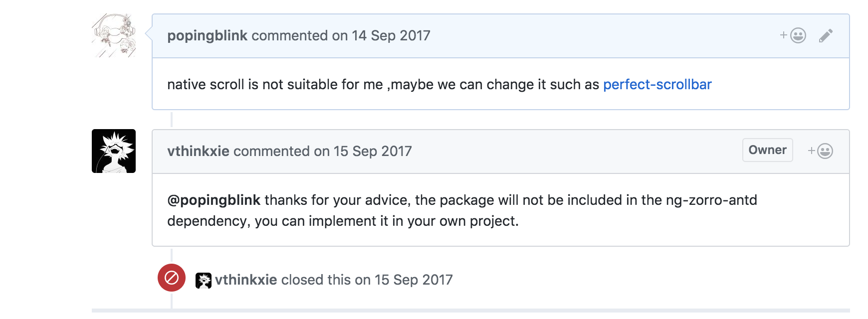This screenshot has height=319, width=868.
Task: Click the "native scroll is not suitable" comment text
Action: (x=274, y=85)
